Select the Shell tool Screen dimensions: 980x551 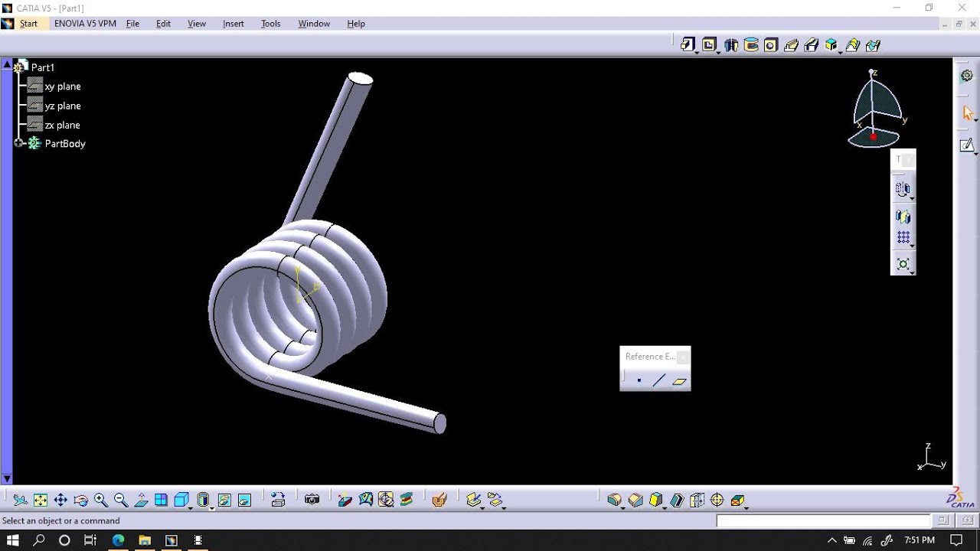coord(677,500)
